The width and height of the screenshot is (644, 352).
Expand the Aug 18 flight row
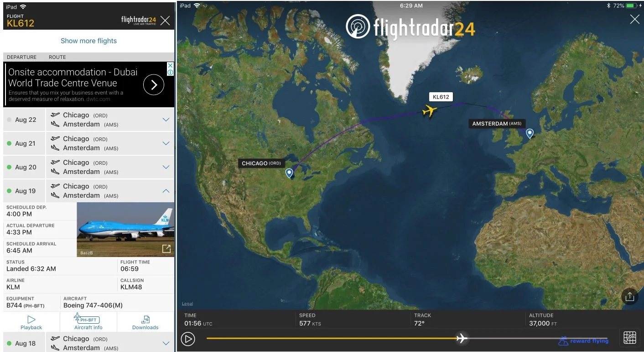[x=166, y=343]
